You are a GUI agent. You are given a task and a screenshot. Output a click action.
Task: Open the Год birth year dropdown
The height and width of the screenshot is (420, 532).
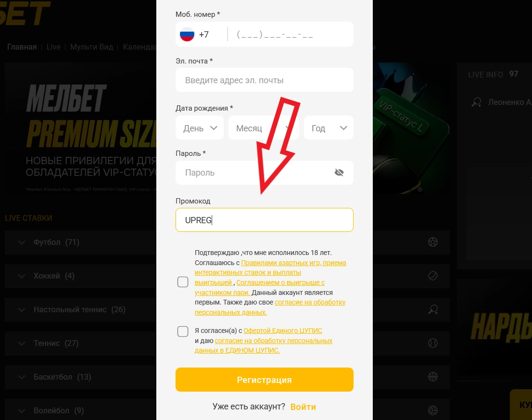pyautogui.click(x=329, y=128)
